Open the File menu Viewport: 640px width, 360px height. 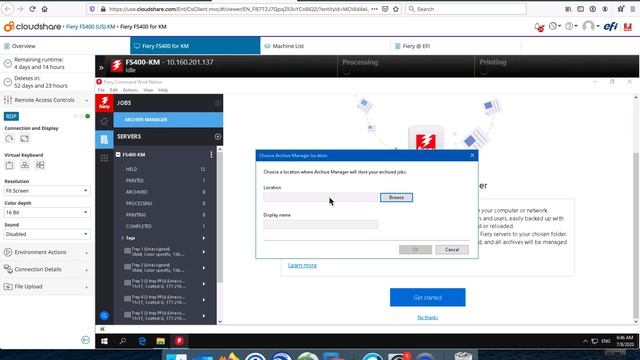[x=101, y=90]
